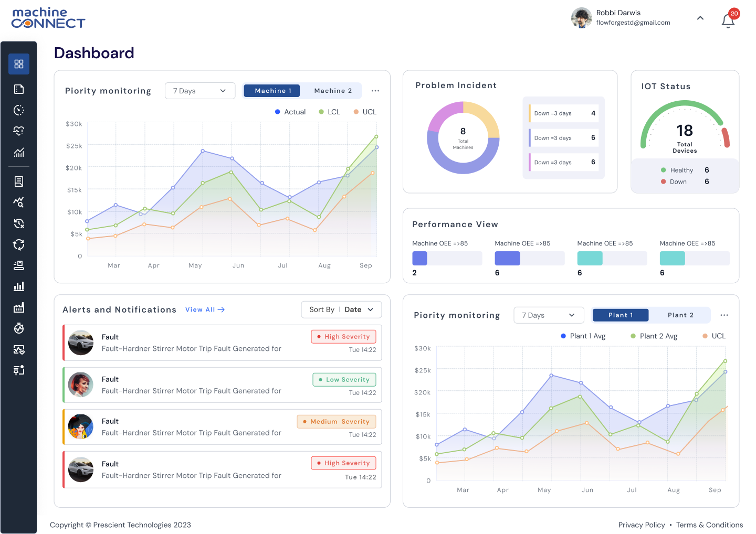Viewport: 756px width, 534px height.
Task: Open the circular refresh arrows sidebar icon
Action: (x=19, y=244)
